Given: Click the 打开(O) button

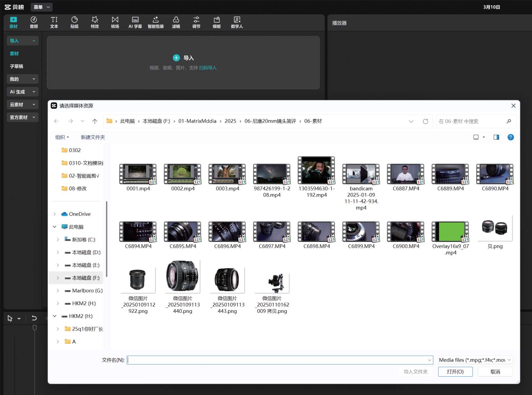Looking at the screenshot, I should (x=455, y=372).
